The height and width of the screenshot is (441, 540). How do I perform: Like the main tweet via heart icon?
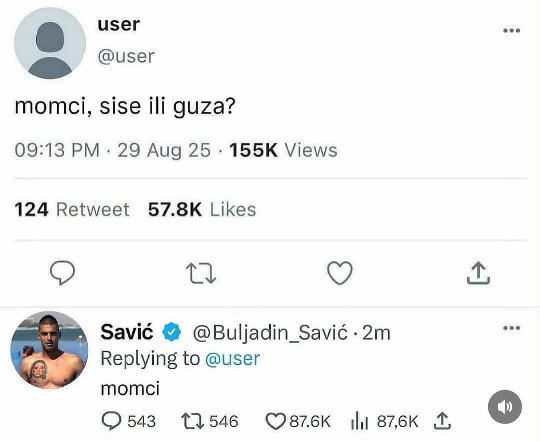(340, 273)
